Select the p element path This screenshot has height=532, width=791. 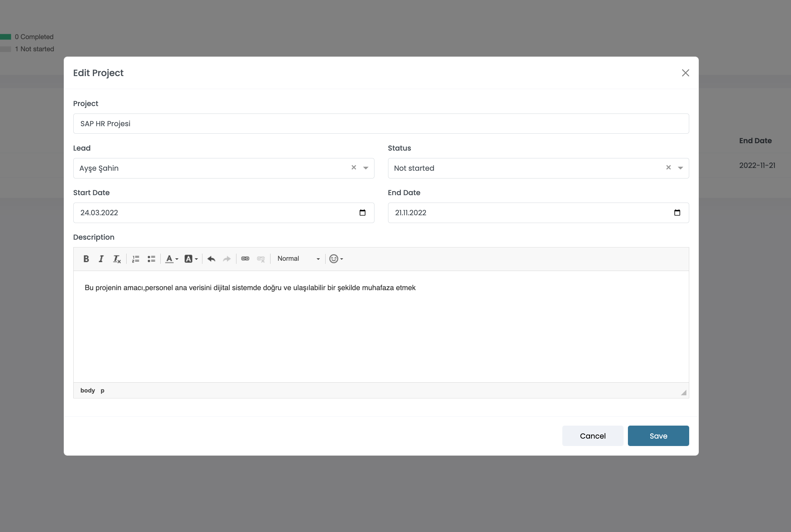point(102,391)
